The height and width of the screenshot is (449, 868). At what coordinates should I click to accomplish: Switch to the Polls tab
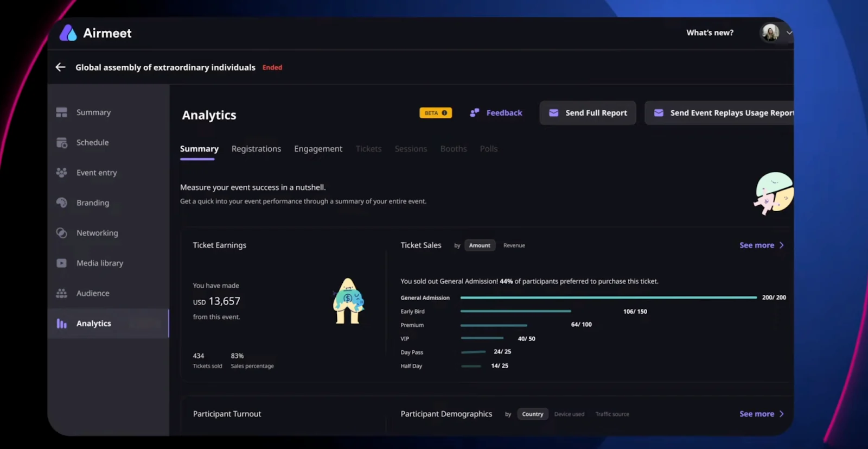(x=488, y=149)
